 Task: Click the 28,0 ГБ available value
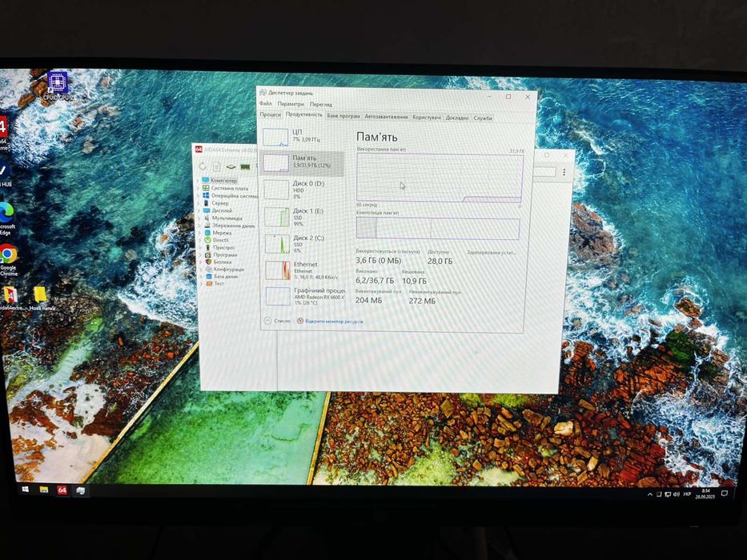440,261
